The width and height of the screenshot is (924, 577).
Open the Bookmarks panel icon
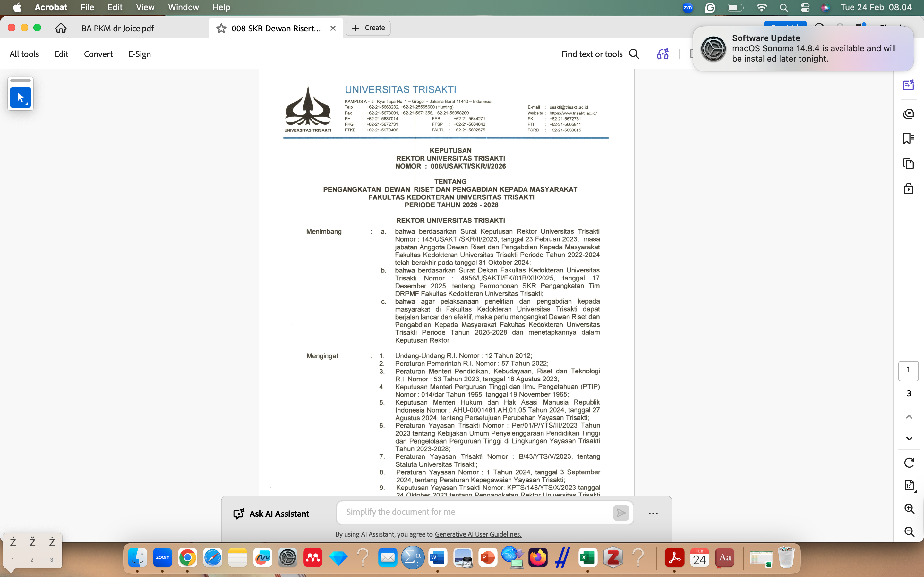coord(908,138)
